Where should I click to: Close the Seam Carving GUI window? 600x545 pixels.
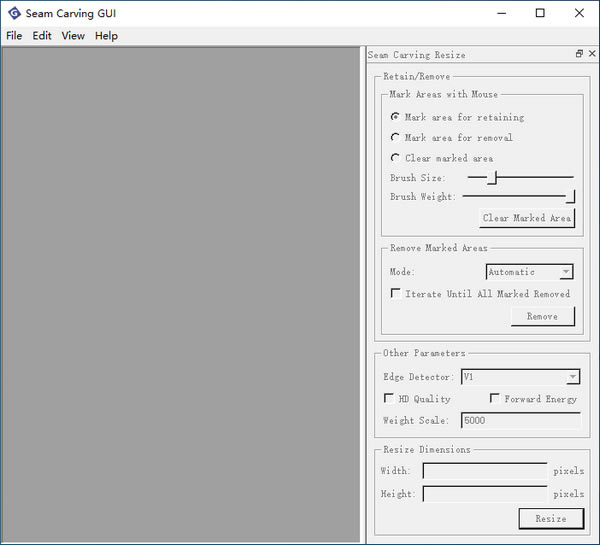(579, 13)
